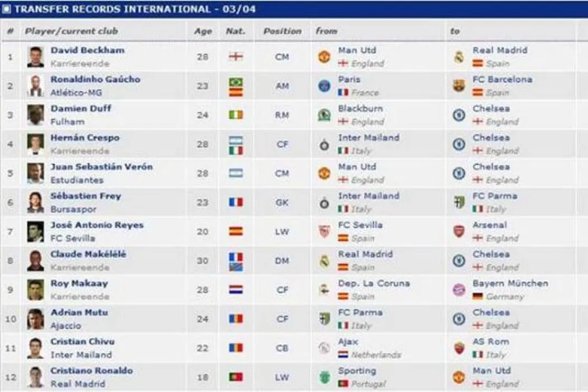
Task: Click Roy Makaay's player photo thumbnail
Action: coord(35,290)
